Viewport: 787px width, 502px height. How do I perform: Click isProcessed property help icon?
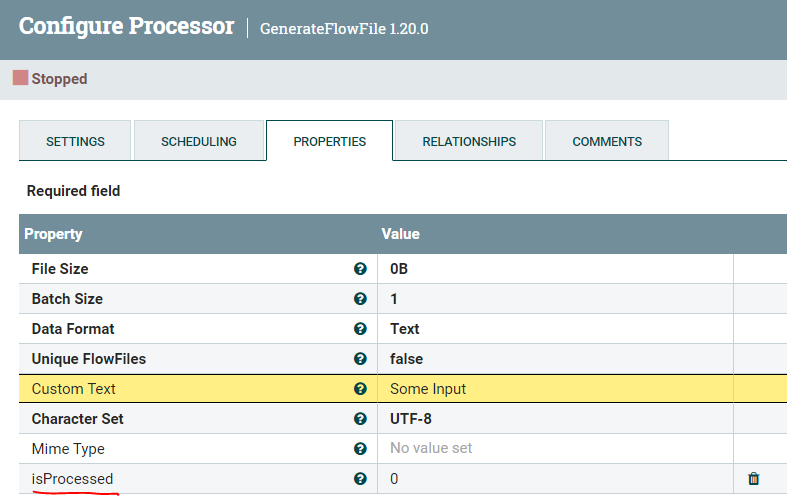(360, 479)
